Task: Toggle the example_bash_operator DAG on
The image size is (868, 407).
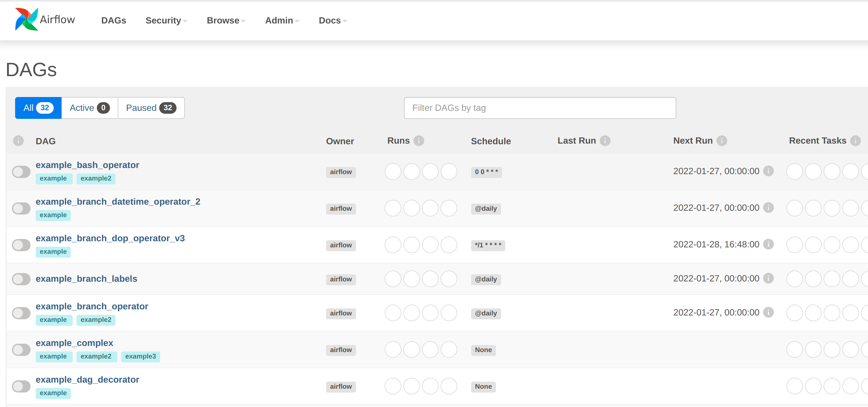Action: (x=21, y=171)
